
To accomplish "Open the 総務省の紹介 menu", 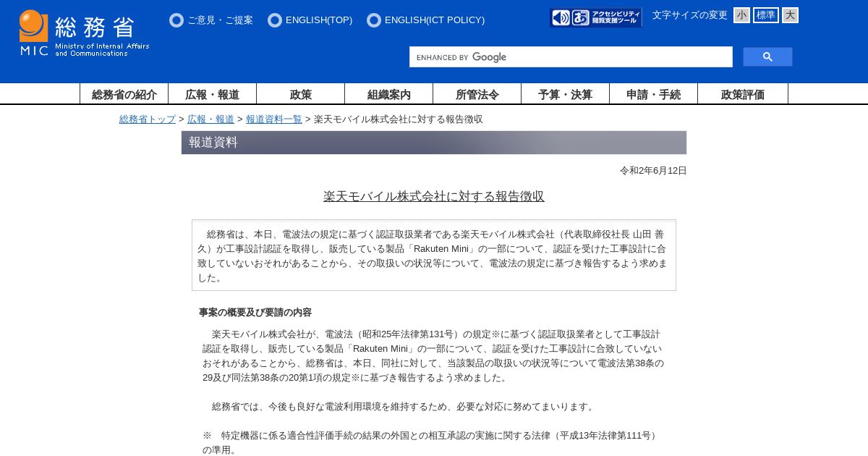I will coord(124,94).
